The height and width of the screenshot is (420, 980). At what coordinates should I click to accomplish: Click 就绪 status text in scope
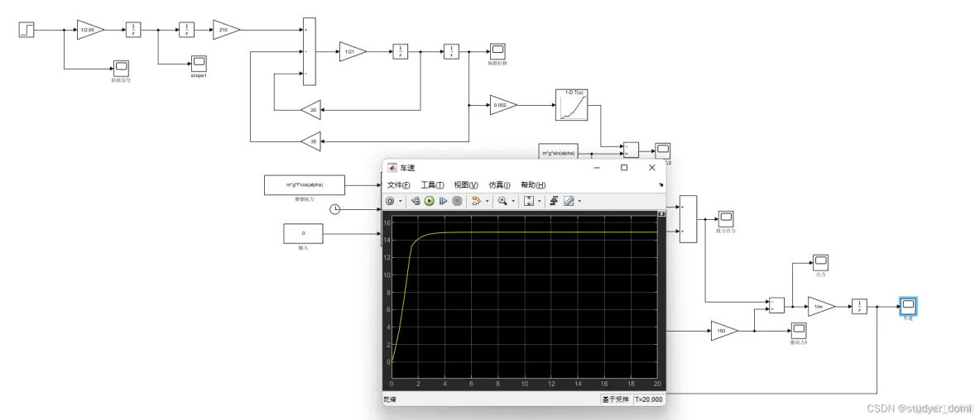(x=389, y=399)
